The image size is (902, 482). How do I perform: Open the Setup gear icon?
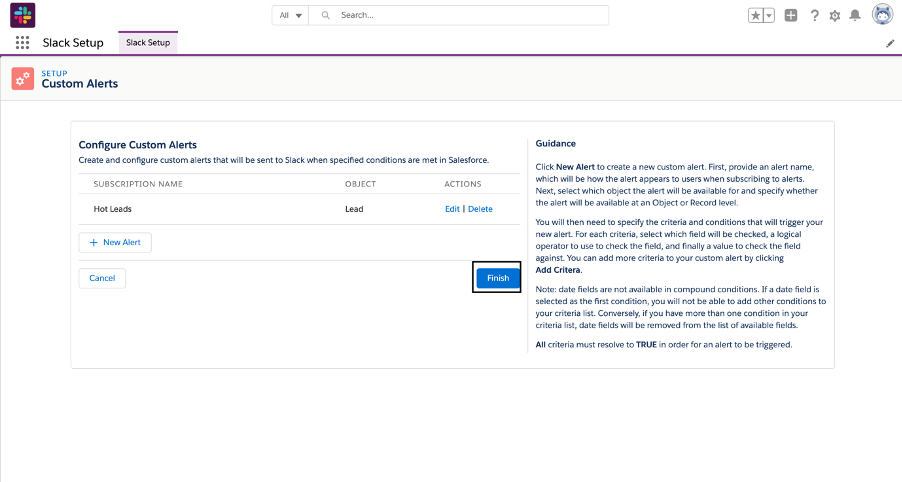(x=835, y=16)
